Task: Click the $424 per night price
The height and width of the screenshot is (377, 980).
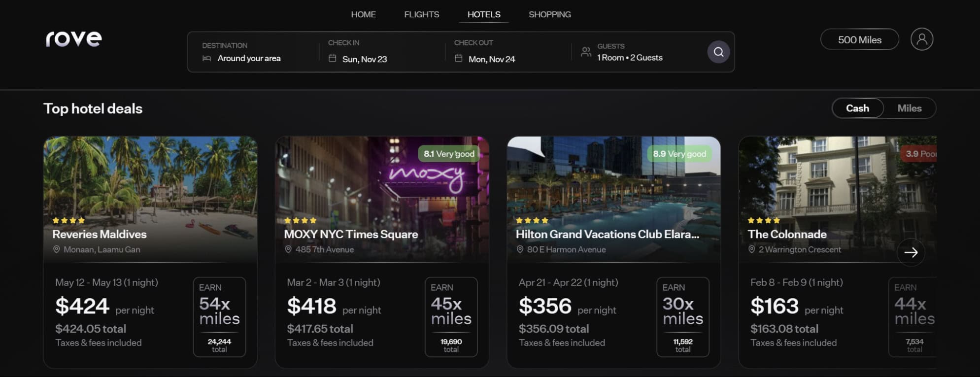Action: point(104,307)
